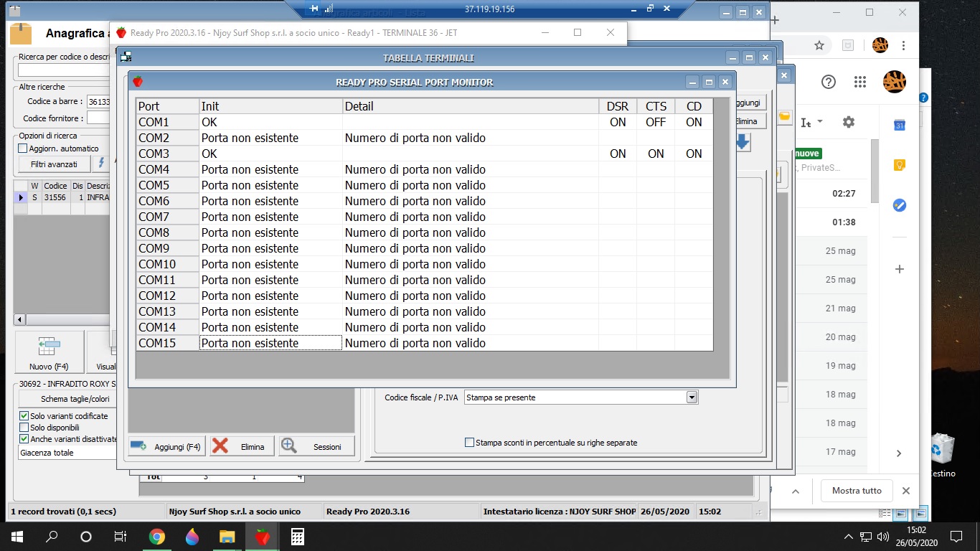Expand the downloads bar item caret in Chrome
This screenshot has width=980, height=551.
click(795, 491)
